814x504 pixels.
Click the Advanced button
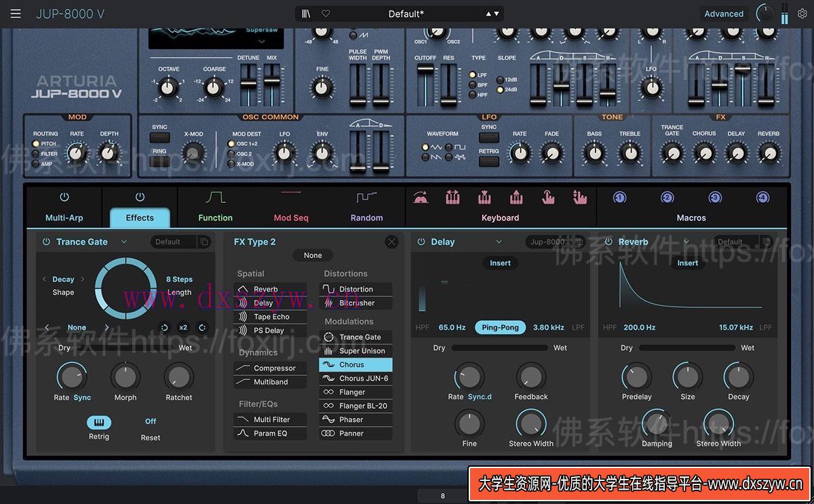724,14
